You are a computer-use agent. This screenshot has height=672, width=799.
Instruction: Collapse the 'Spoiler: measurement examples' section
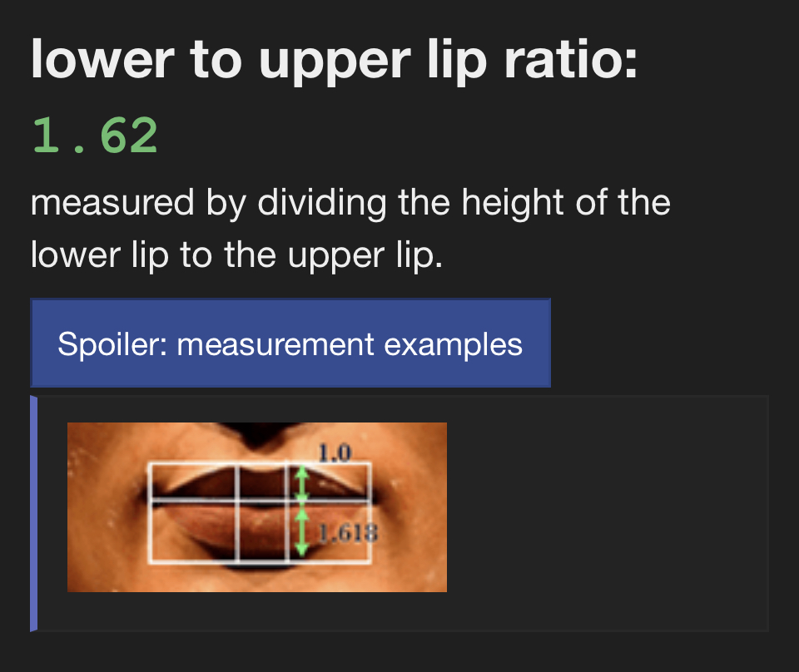click(x=290, y=343)
